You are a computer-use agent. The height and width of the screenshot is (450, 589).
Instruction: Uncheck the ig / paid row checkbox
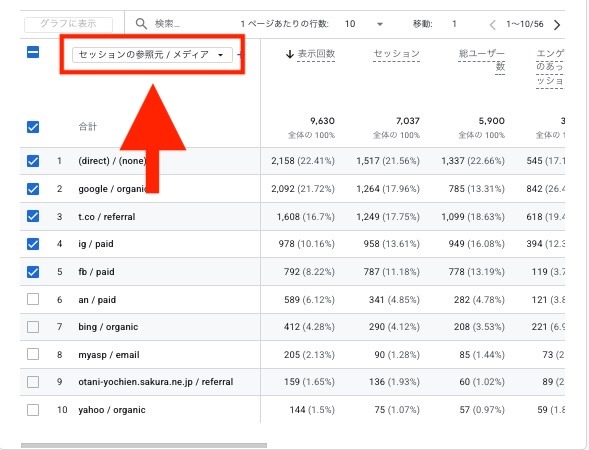(x=33, y=244)
